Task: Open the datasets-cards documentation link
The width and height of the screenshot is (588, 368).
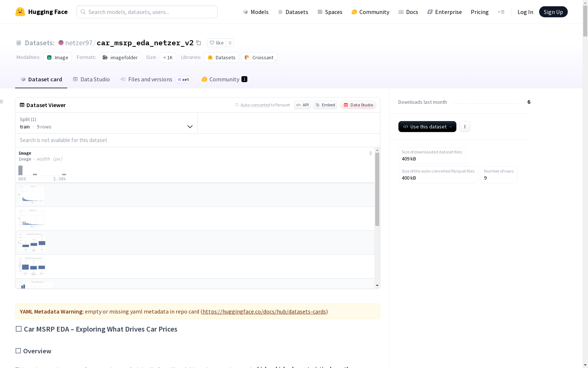Action: point(264,311)
